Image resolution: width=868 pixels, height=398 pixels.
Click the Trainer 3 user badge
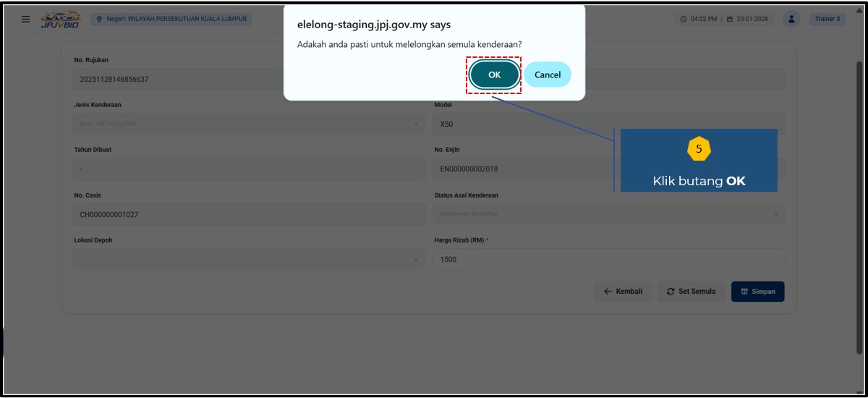tap(827, 19)
